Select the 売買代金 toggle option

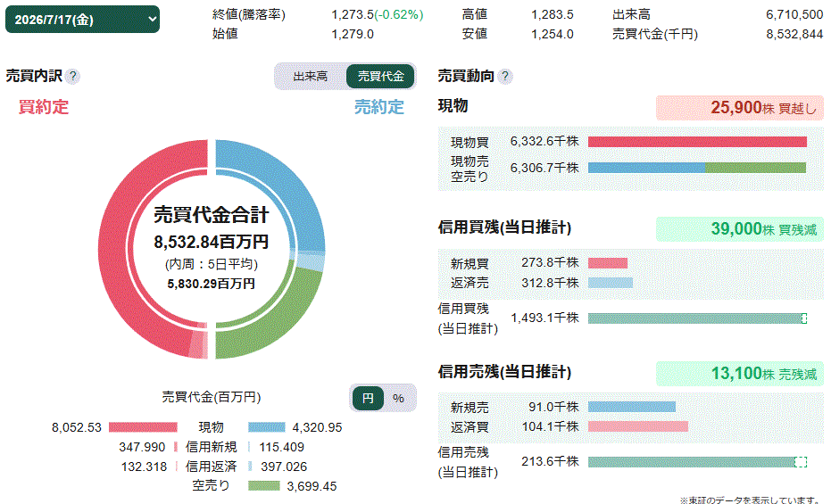pos(380,76)
